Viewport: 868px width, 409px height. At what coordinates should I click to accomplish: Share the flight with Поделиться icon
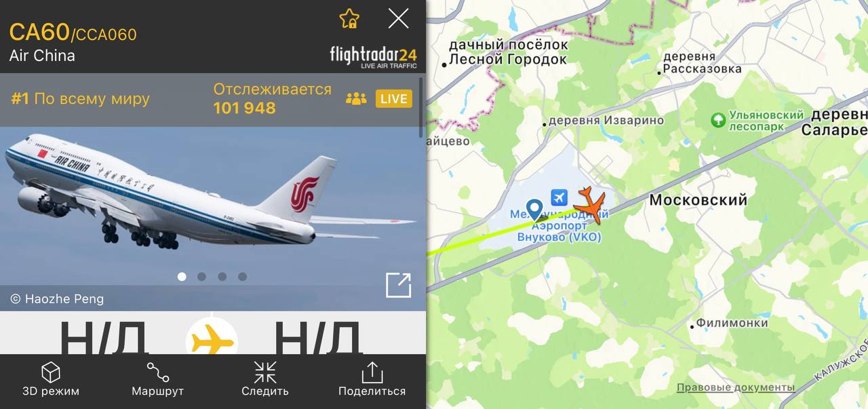click(x=372, y=379)
